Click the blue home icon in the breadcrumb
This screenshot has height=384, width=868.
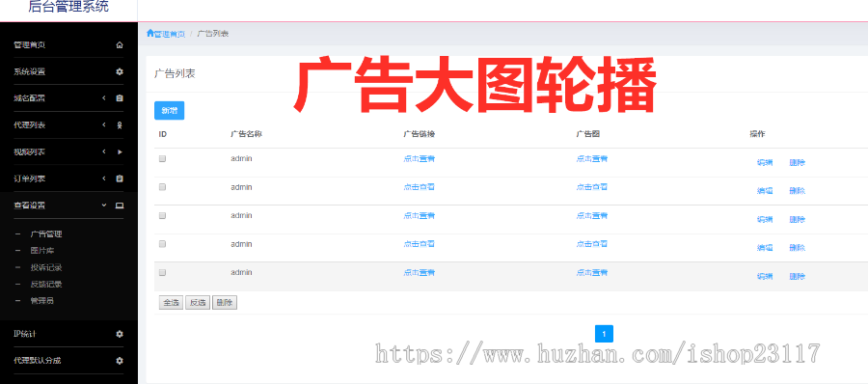pyautogui.click(x=149, y=33)
